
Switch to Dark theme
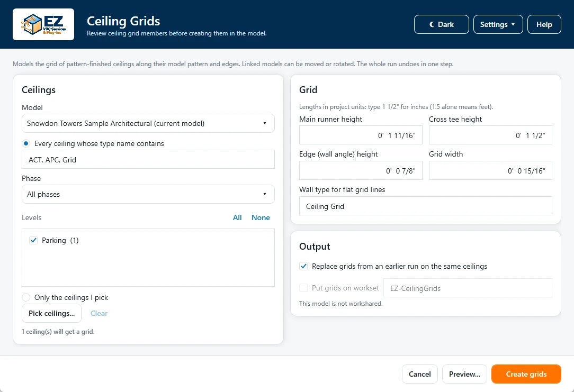[x=441, y=24]
